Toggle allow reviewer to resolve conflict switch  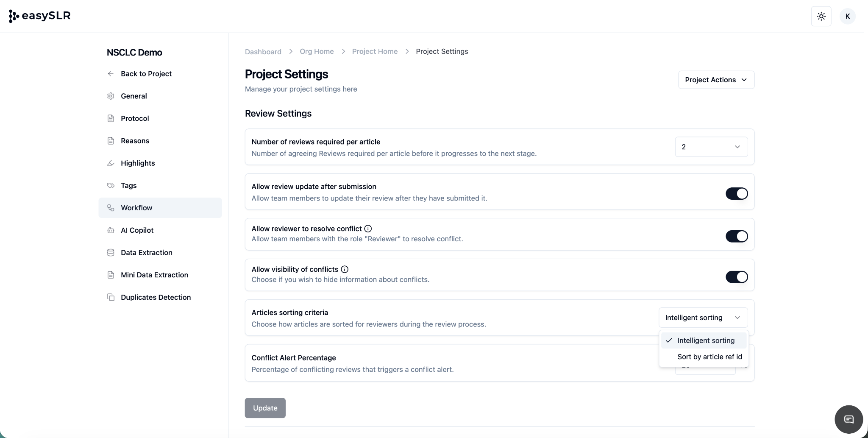pyautogui.click(x=736, y=236)
